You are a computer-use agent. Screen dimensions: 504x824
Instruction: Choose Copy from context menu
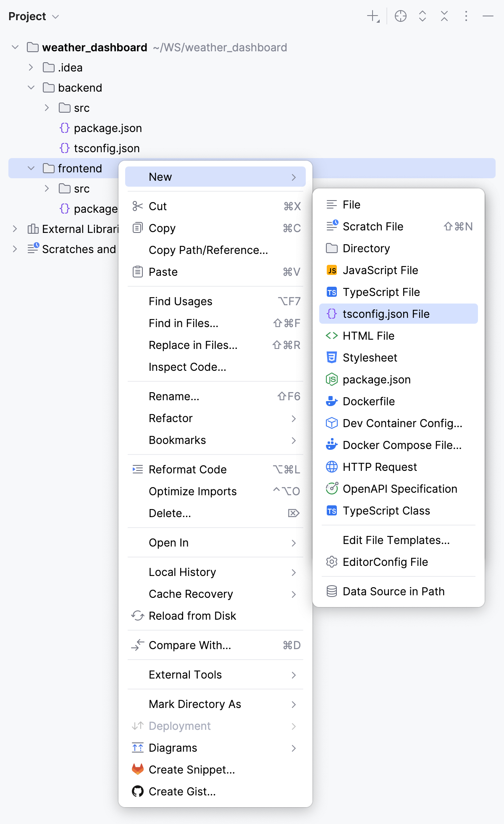(215, 228)
